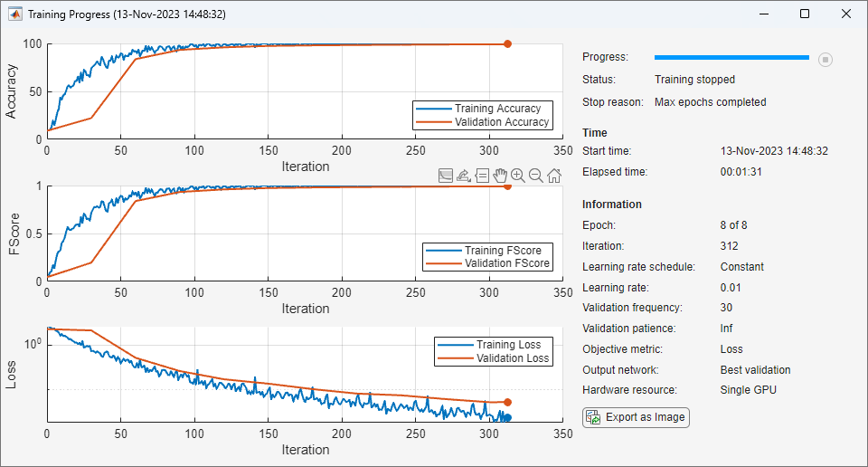Select the pan hand tool
This screenshot has width=868, height=467.
click(x=500, y=176)
